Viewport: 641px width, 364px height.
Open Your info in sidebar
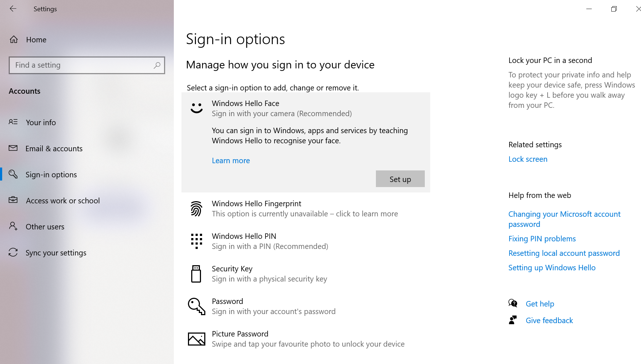coord(41,123)
